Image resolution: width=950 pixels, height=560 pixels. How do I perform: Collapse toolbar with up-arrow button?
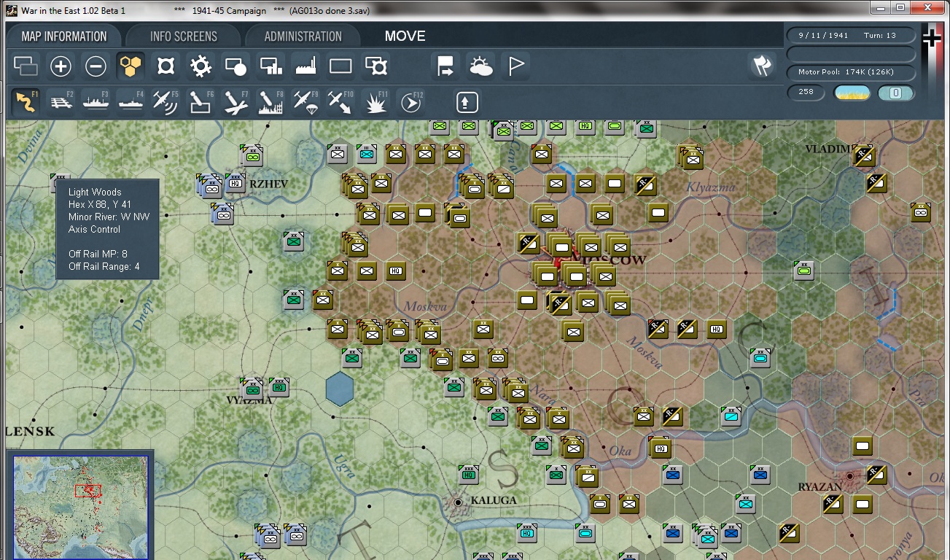click(467, 102)
